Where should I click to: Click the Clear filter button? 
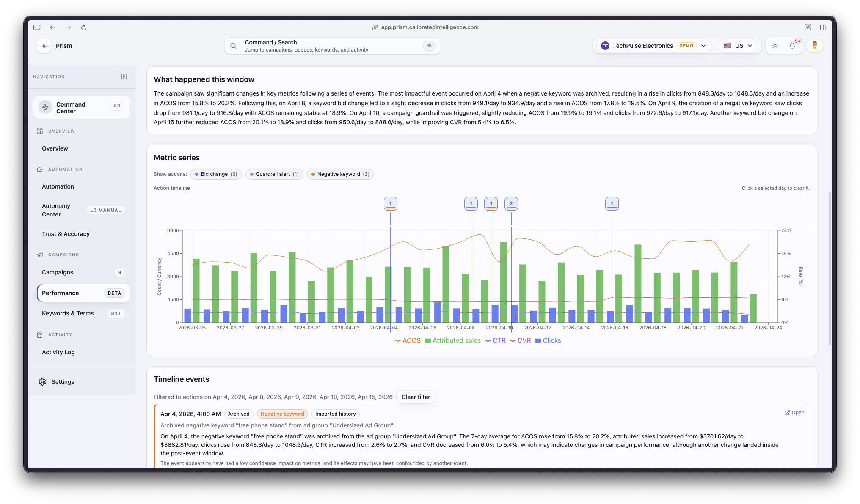coord(416,397)
